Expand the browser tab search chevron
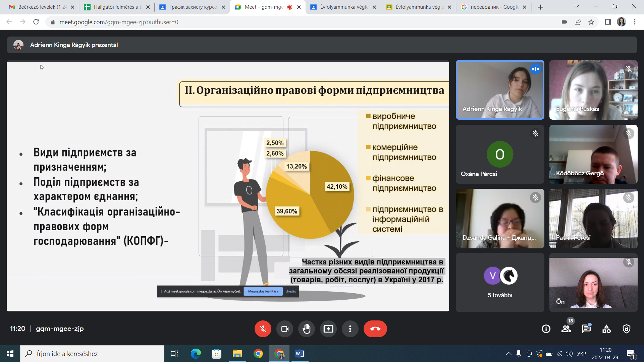 pos(577,6)
